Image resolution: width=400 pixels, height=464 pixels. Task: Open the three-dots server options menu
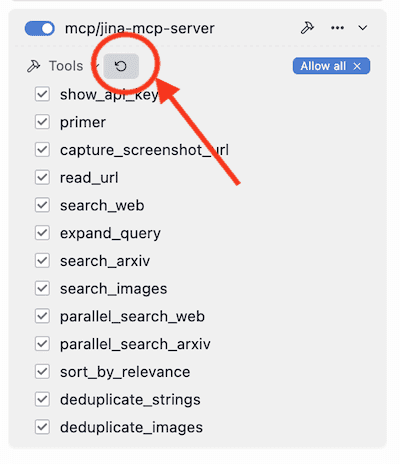337,28
